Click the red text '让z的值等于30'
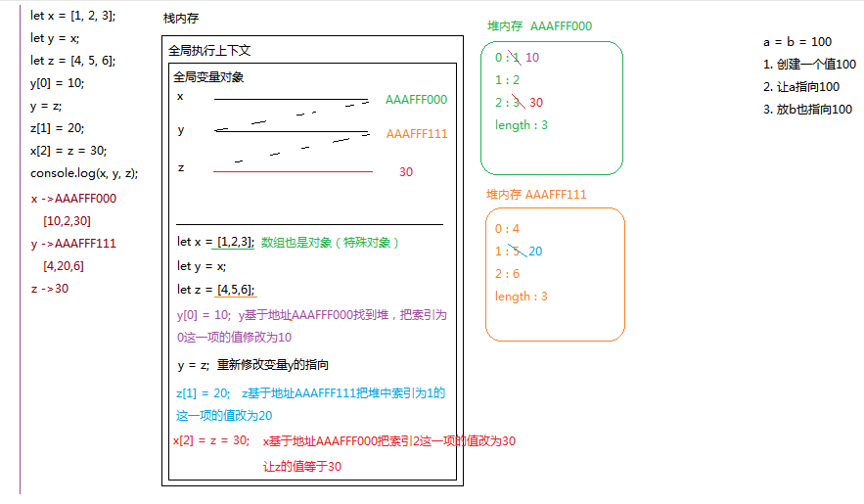Screen dimensions: 864x504 click(302, 467)
